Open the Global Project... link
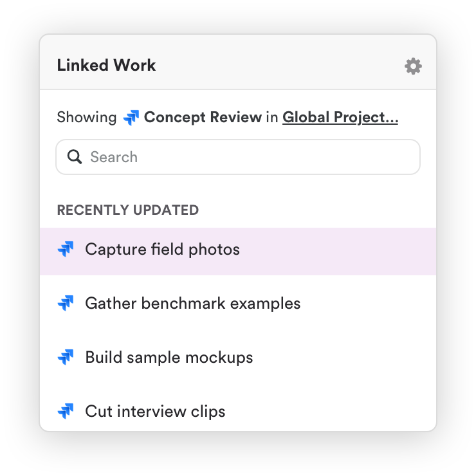Screen dimensions: 476x476 [x=340, y=118]
